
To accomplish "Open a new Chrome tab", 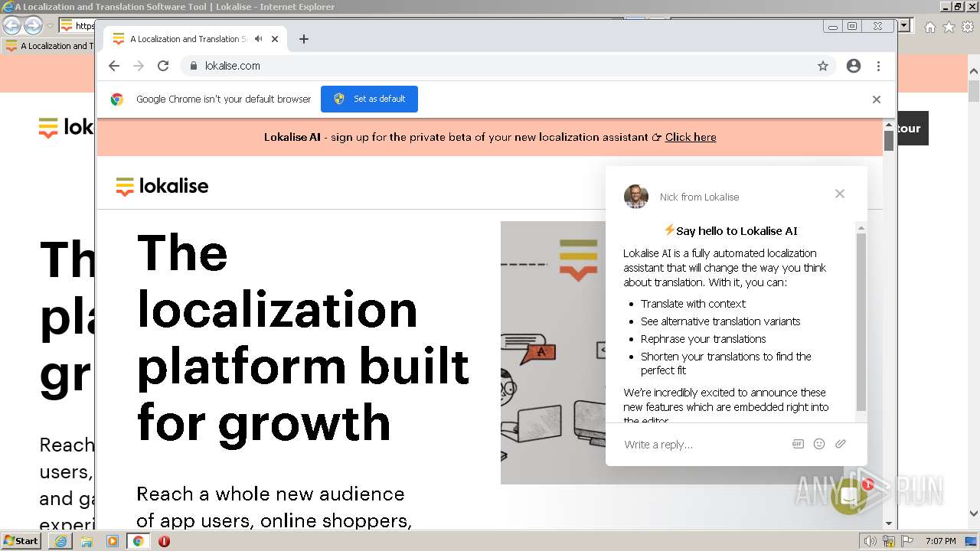I will click(304, 39).
